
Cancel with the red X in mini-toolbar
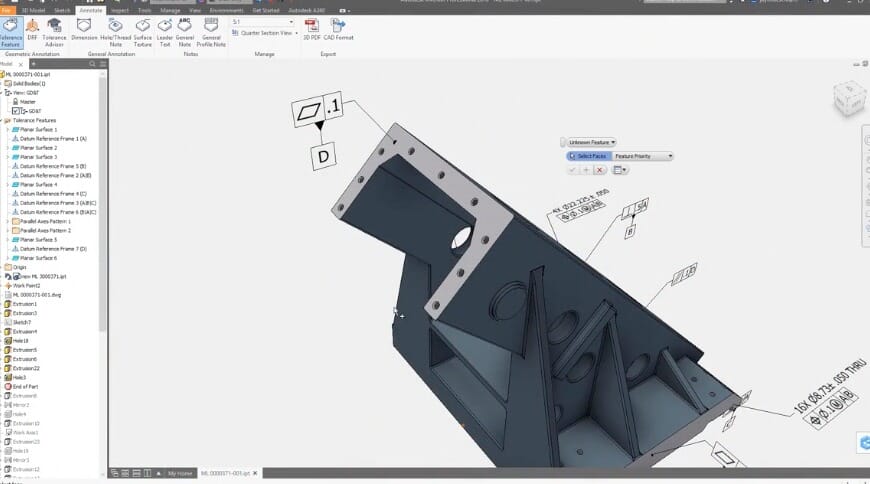point(600,170)
